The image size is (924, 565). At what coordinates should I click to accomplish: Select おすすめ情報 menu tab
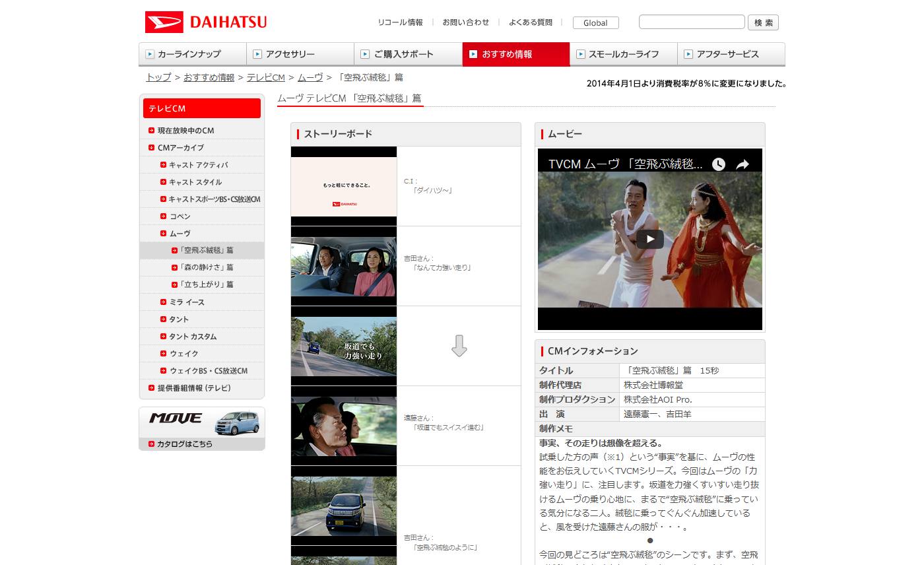pyautogui.click(x=516, y=54)
